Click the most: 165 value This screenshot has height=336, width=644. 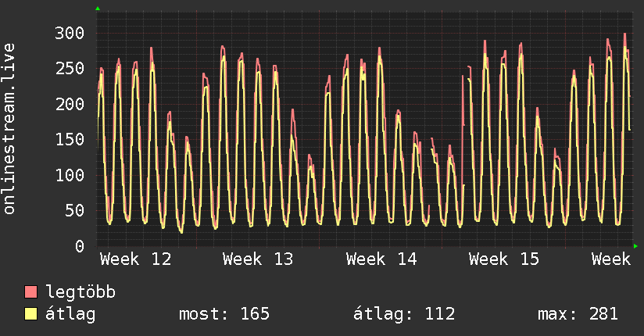tap(224, 314)
